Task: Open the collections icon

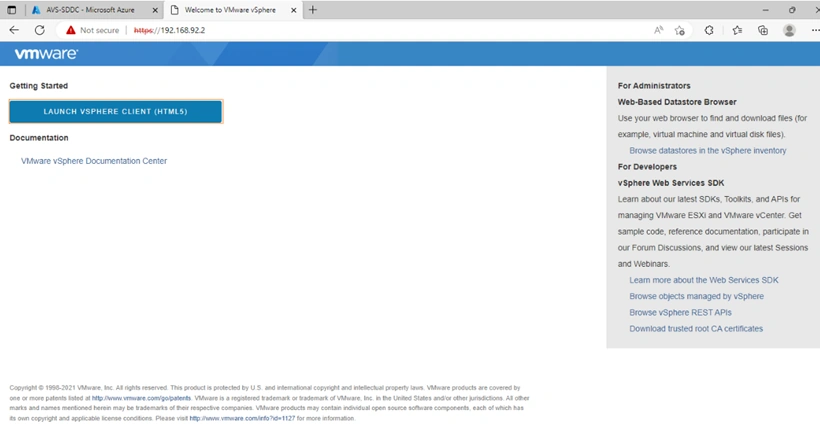Action: coord(763,30)
